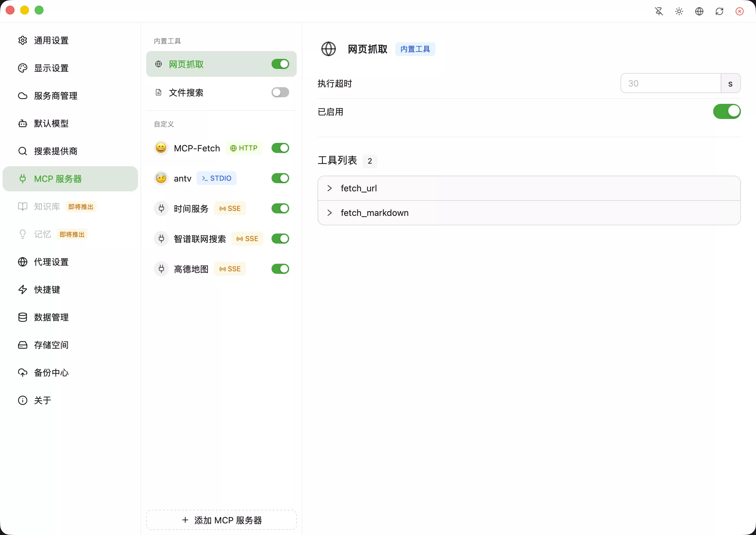Disable the 网页抓取 built-in tool

280,64
